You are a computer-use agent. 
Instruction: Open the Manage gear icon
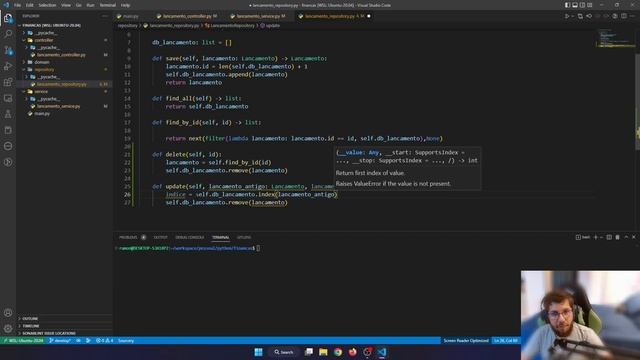8,329
